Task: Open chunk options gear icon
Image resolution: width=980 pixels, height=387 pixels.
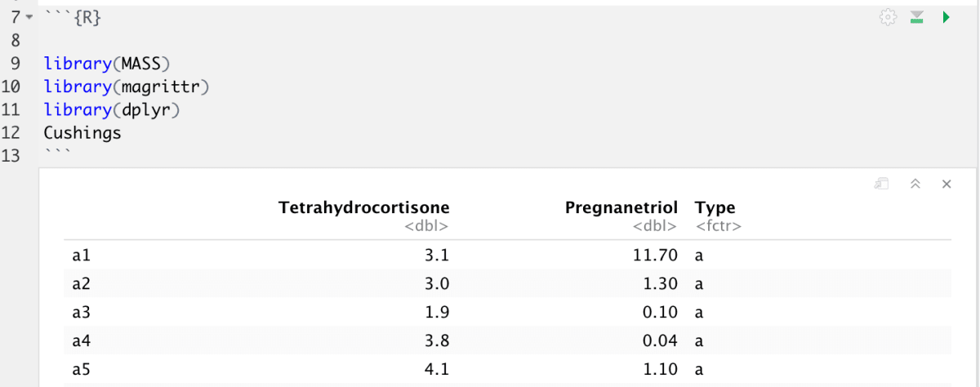Action: click(888, 17)
